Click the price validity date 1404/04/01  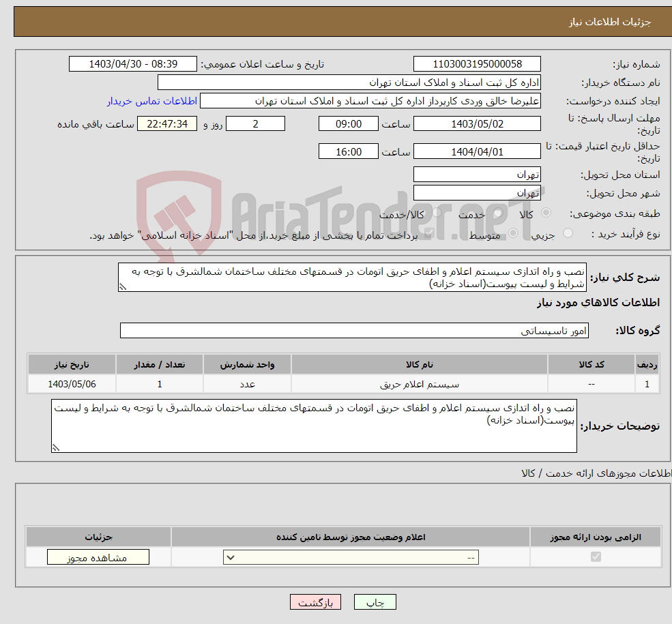pyautogui.click(x=477, y=151)
